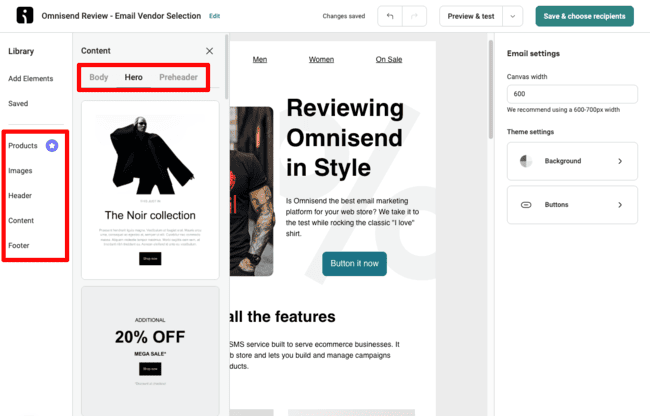This screenshot has height=416, width=650.
Task: Expand the Buttons theme settings chevron
Action: (x=620, y=205)
